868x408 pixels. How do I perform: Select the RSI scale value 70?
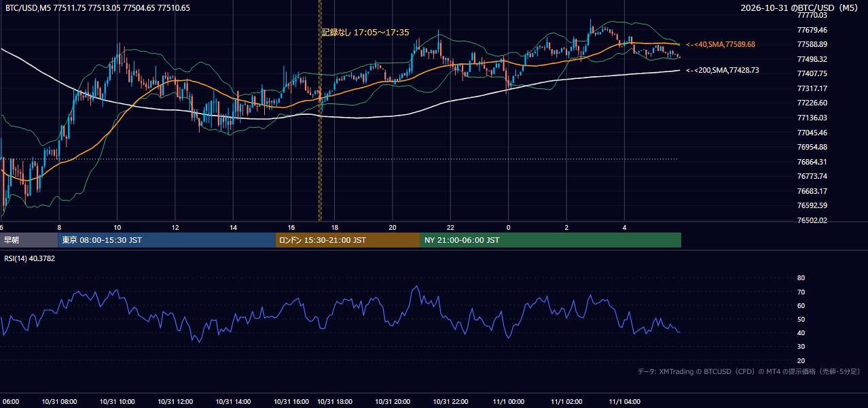pyautogui.click(x=801, y=292)
